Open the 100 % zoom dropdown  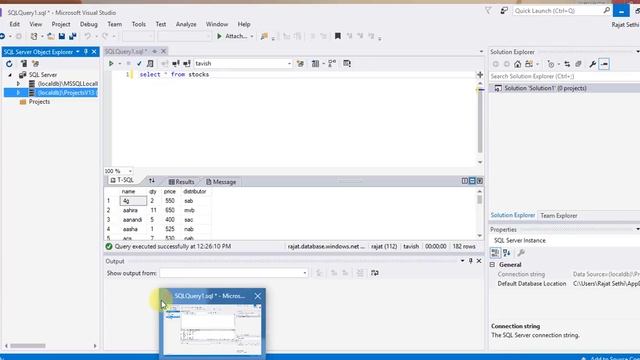(130, 171)
